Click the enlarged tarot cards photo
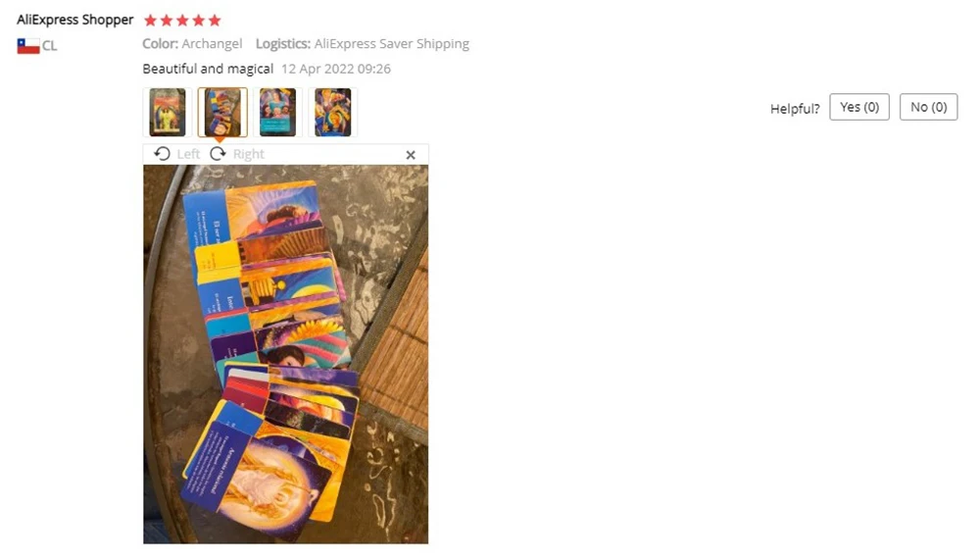 [x=285, y=354]
